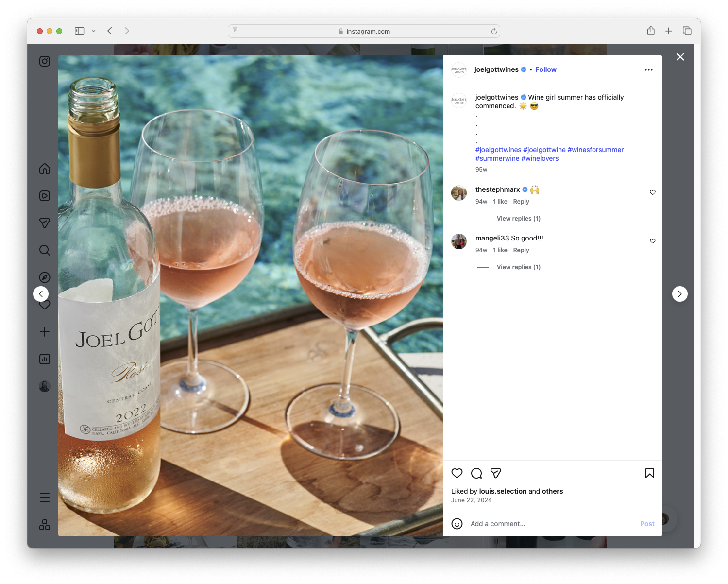Open Safari sidebar options chevron
Viewport: 728px width, 584px height.
point(94,31)
